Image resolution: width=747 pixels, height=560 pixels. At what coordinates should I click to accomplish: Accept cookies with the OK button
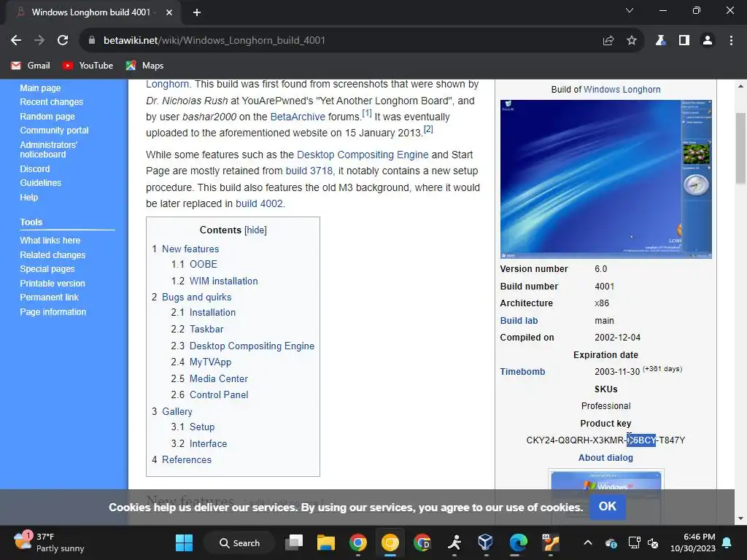click(x=608, y=507)
